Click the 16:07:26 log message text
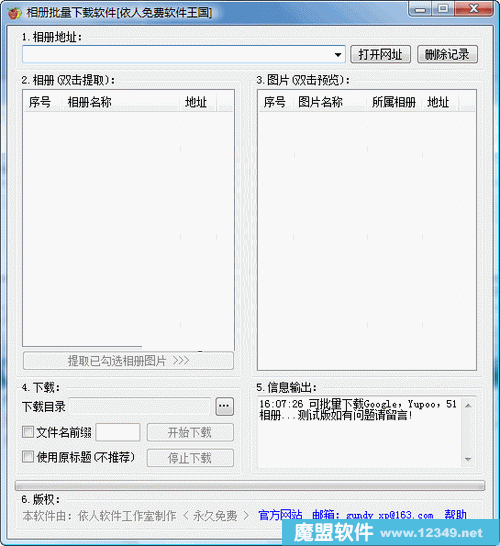The width and height of the screenshot is (500, 546). click(358, 410)
